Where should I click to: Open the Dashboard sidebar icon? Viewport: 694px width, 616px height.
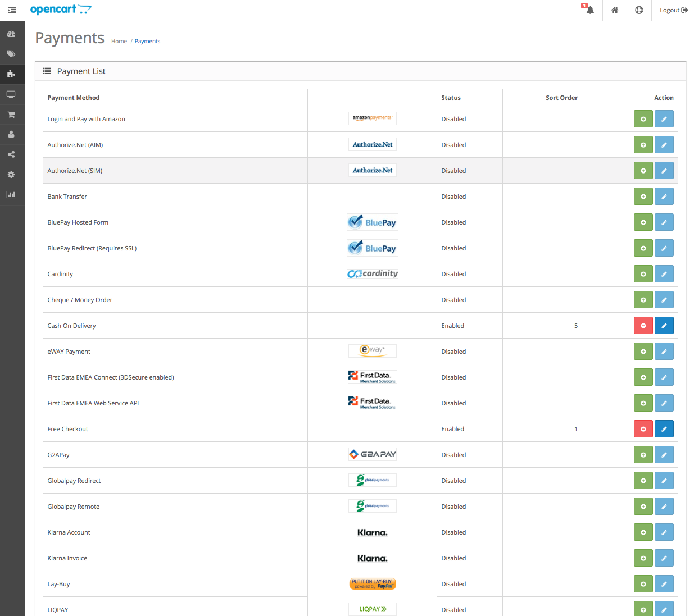[11, 34]
